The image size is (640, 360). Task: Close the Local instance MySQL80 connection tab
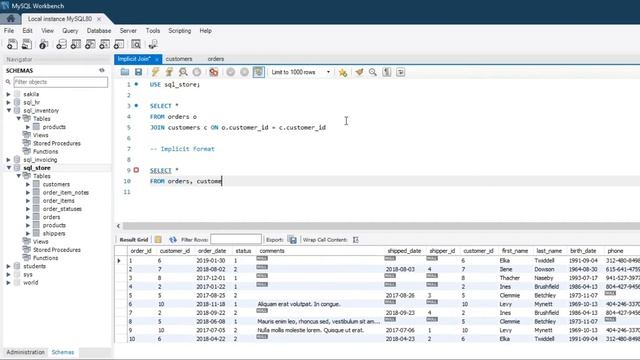click(x=99, y=19)
